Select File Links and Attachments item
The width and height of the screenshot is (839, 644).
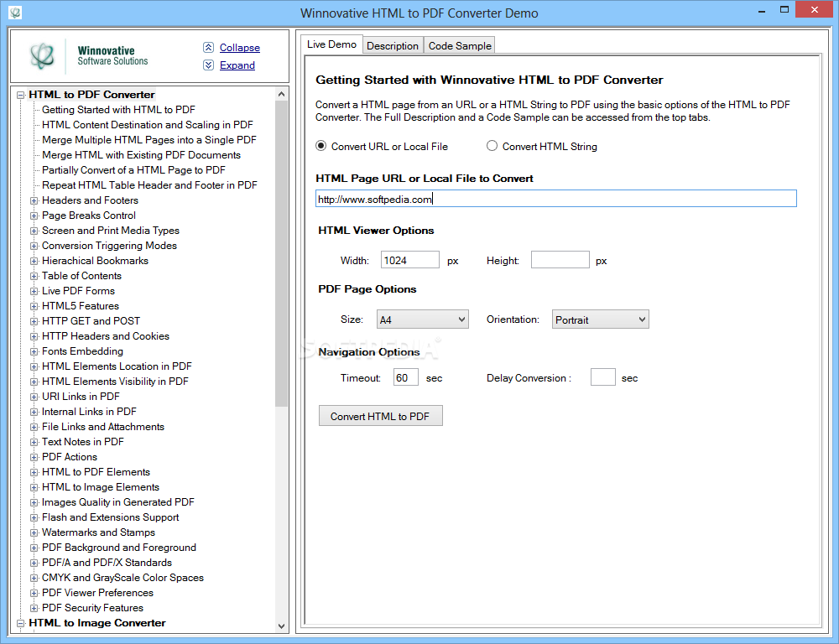click(102, 427)
